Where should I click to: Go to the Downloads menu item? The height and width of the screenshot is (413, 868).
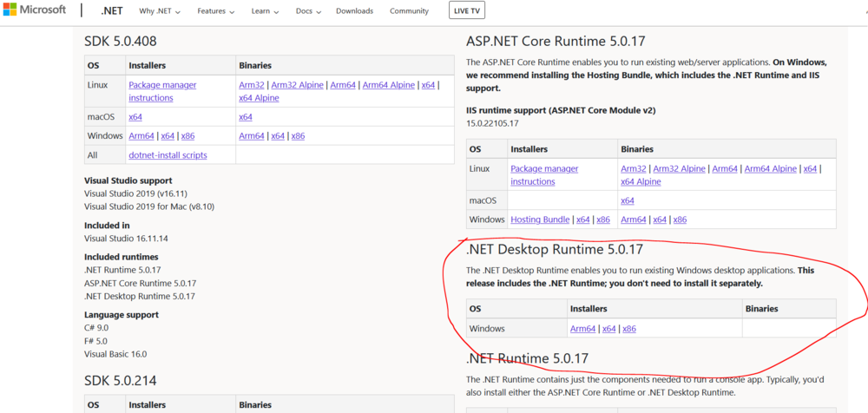[354, 11]
